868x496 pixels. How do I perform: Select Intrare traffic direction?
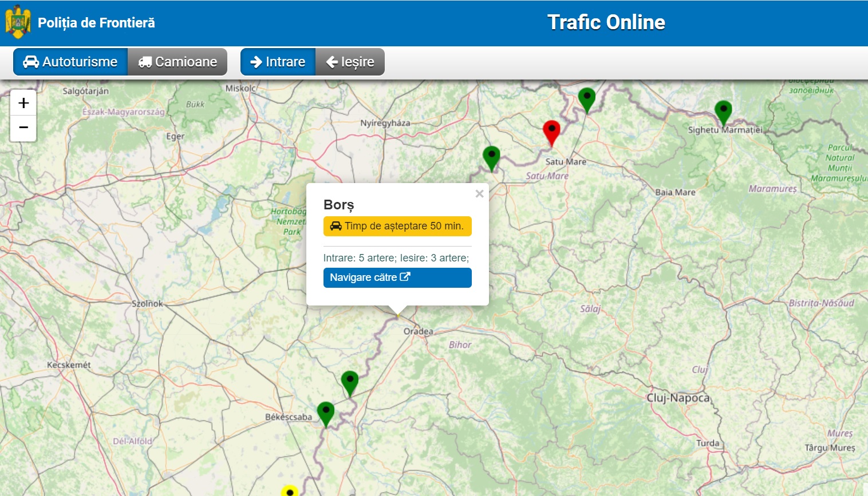click(278, 62)
